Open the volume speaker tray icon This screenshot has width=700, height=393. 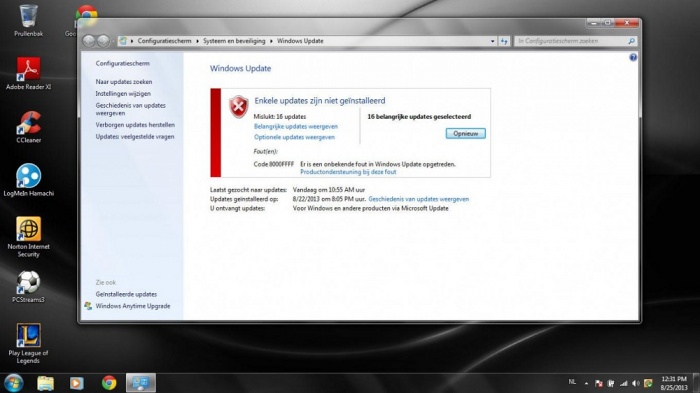pos(636,383)
